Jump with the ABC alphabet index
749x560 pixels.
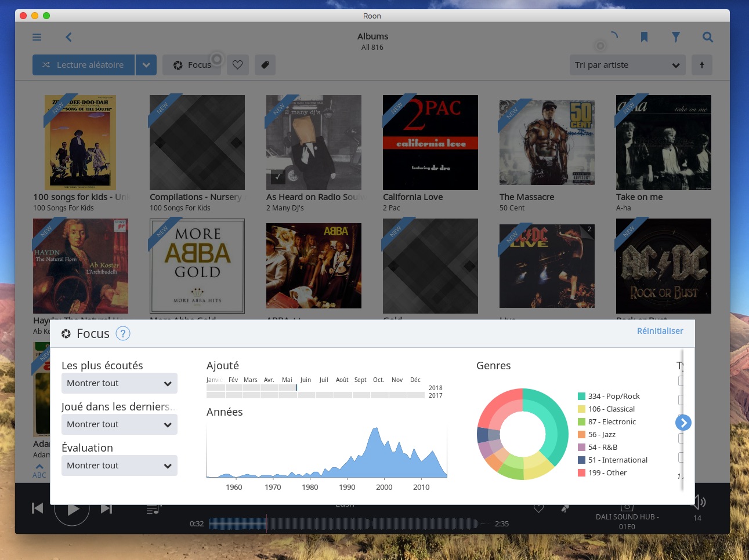39,471
